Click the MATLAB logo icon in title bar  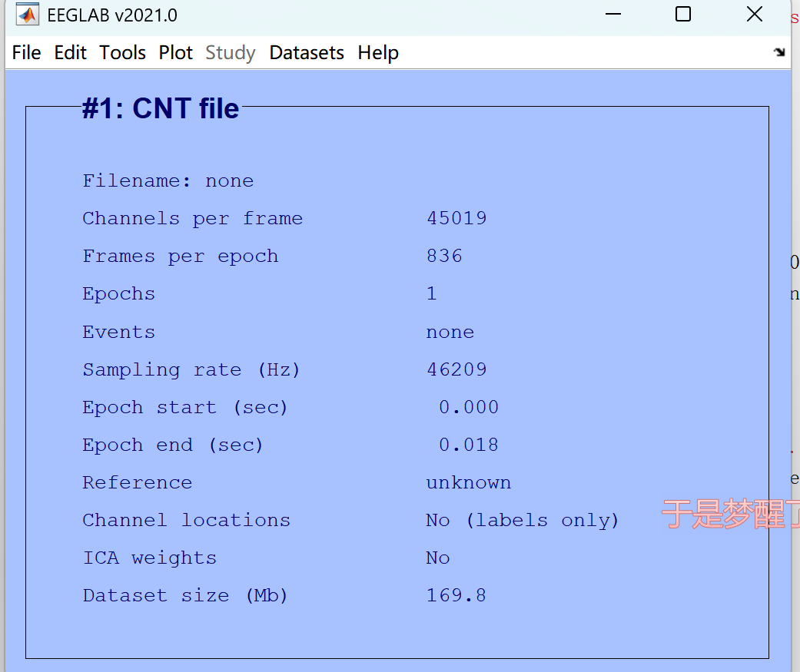click(x=28, y=15)
